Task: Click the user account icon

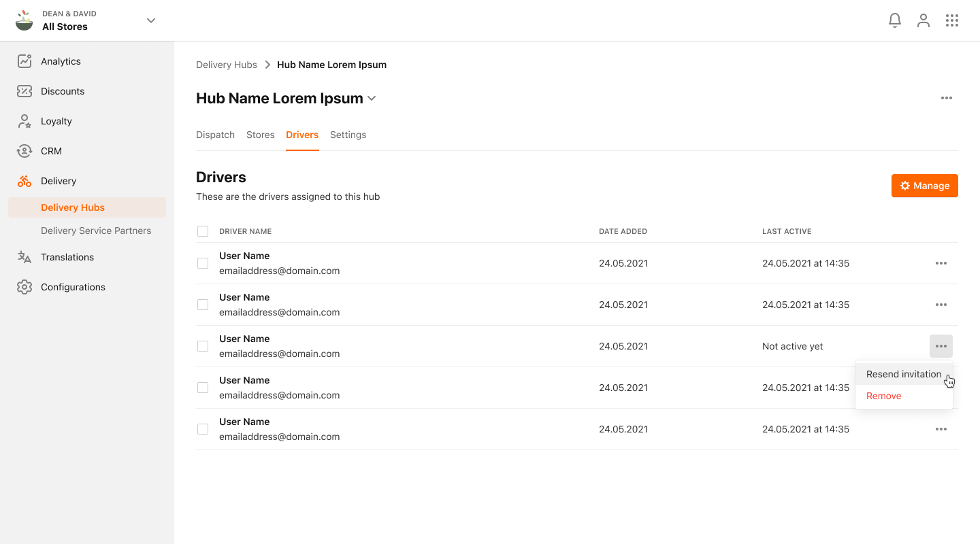Action: tap(923, 20)
